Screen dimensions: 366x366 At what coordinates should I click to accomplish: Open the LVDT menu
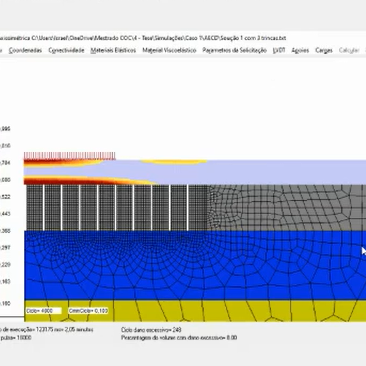tap(279, 50)
